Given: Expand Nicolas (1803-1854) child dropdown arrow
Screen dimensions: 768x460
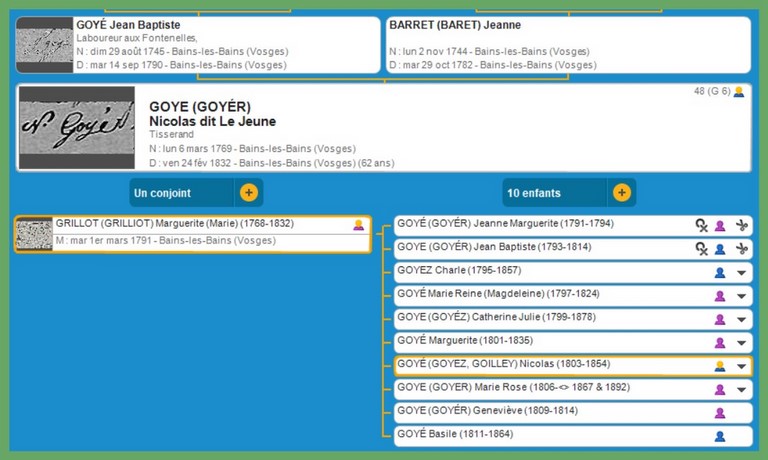Looking at the screenshot, I should click(x=741, y=366).
